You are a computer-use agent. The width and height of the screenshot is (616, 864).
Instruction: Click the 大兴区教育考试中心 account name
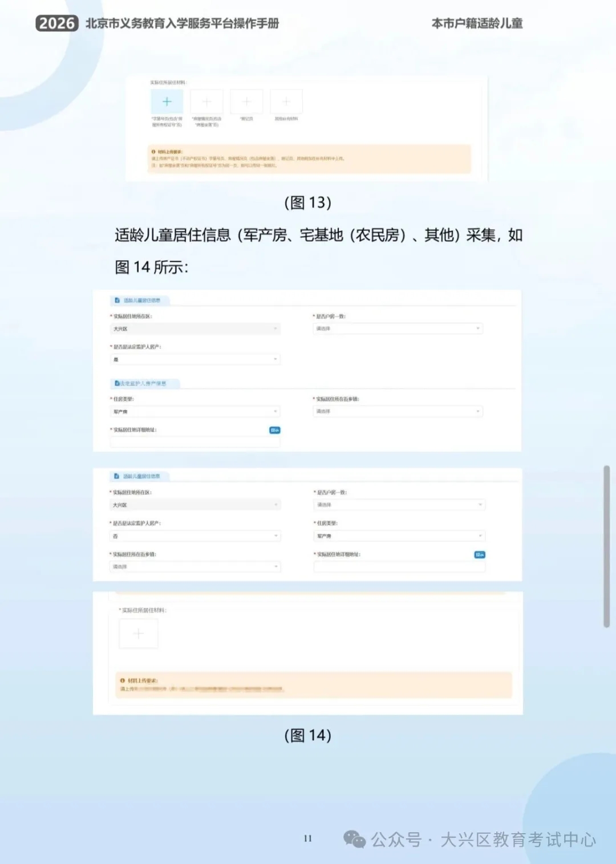(x=518, y=839)
